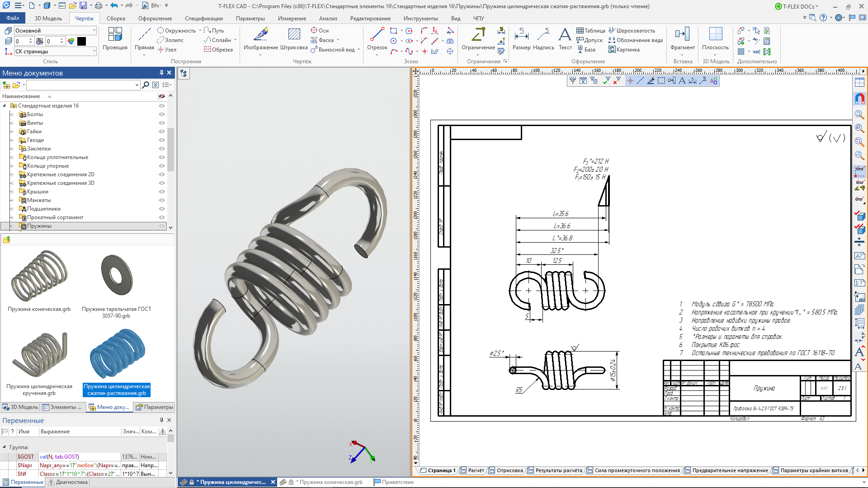Open the Параметры panel tab

(x=155, y=407)
